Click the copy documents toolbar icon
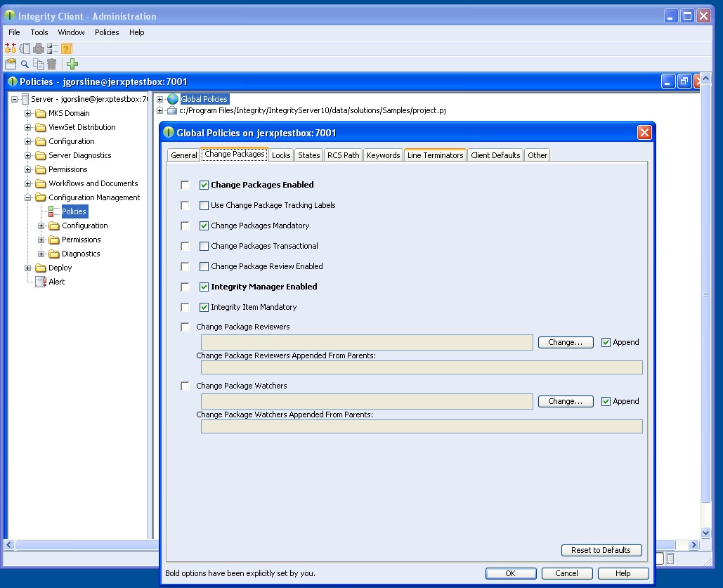Viewport: 723px width, 588px height. pos(39,64)
